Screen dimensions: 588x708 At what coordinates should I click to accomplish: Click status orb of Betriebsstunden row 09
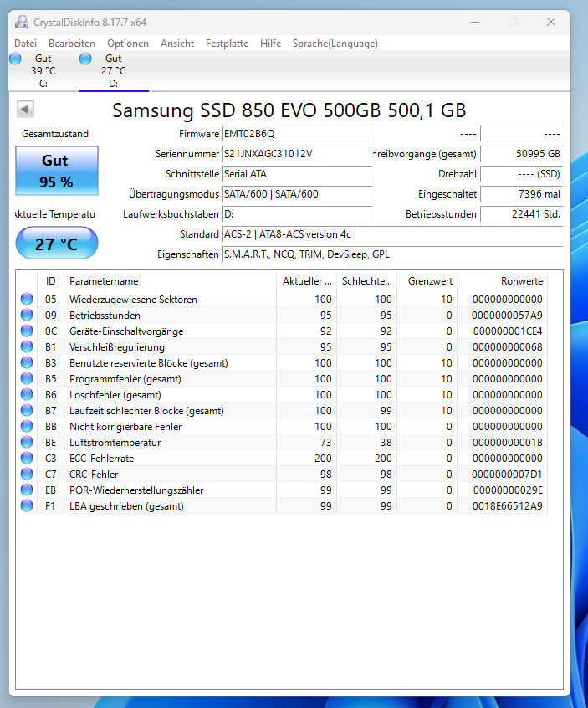click(27, 315)
